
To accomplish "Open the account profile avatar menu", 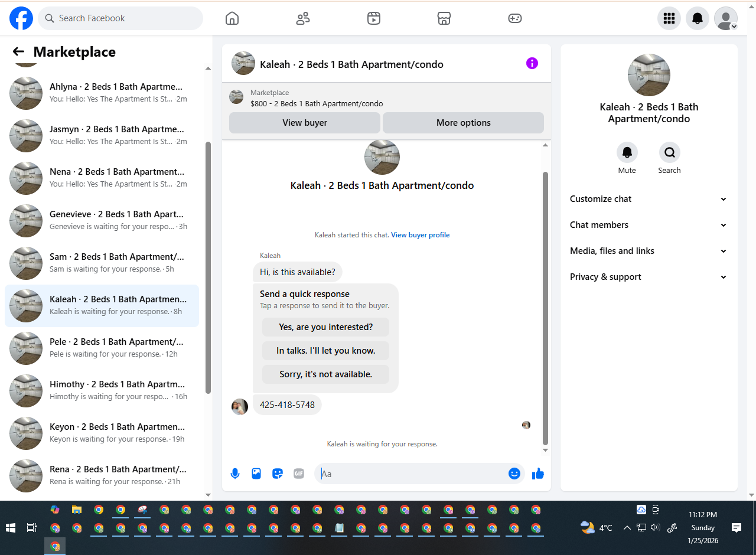I will click(726, 18).
